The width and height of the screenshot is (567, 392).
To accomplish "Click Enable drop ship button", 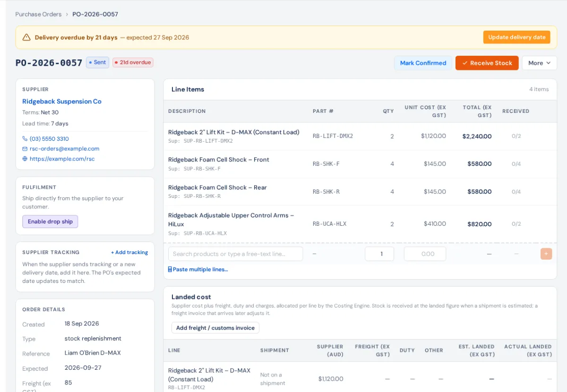I will pyautogui.click(x=50, y=222).
